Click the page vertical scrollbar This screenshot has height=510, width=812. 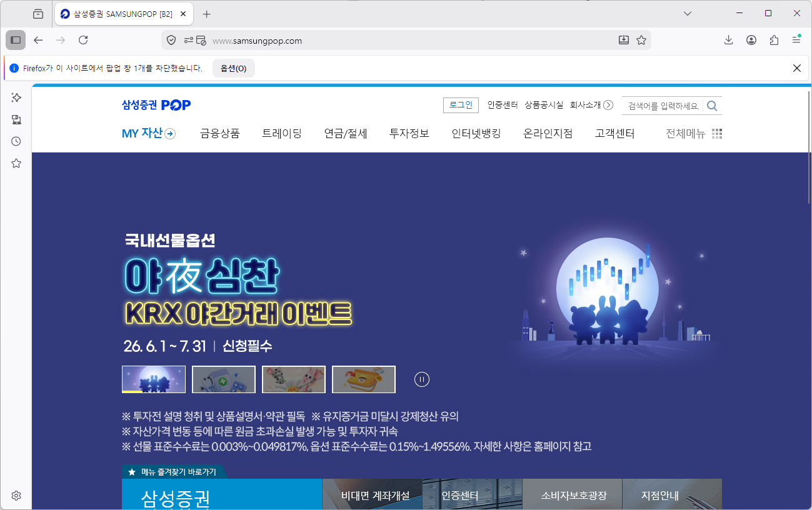[x=809, y=147]
